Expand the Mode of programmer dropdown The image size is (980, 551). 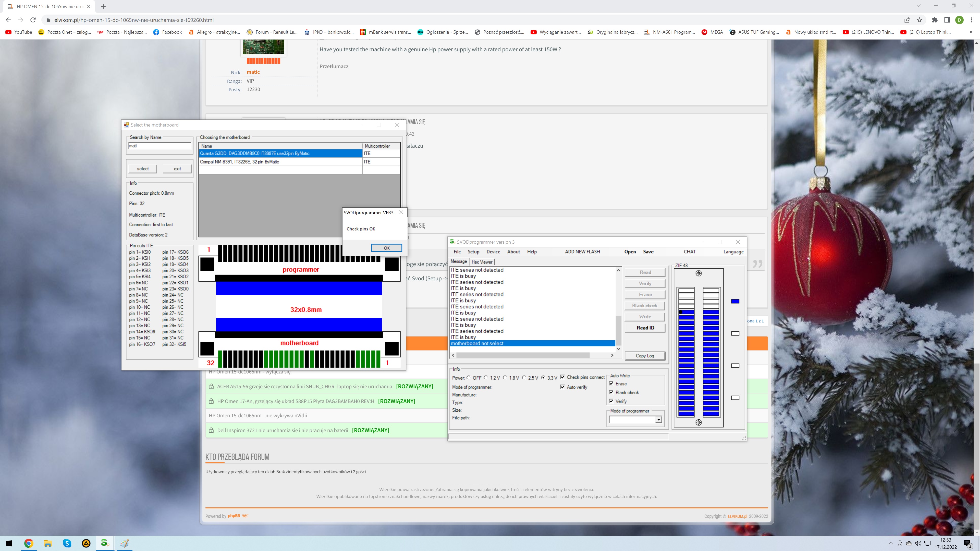click(x=658, y=419)
